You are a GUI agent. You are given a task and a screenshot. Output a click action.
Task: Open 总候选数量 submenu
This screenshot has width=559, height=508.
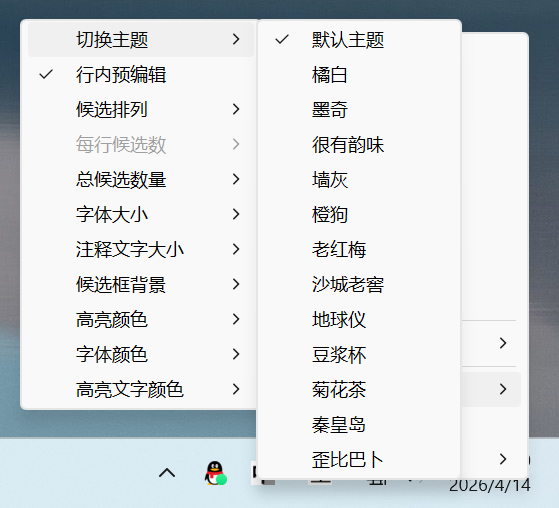coord(141,179)
